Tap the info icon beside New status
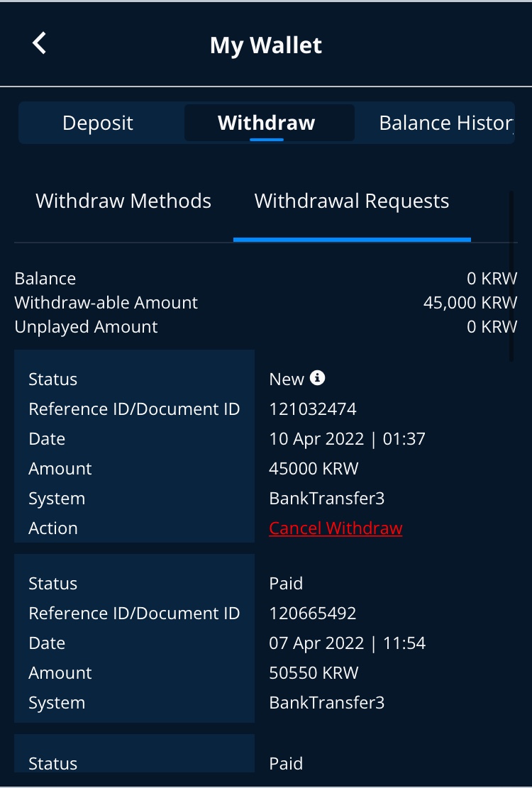The height and width of the screenshot is (788, 532). click(317, 377)
